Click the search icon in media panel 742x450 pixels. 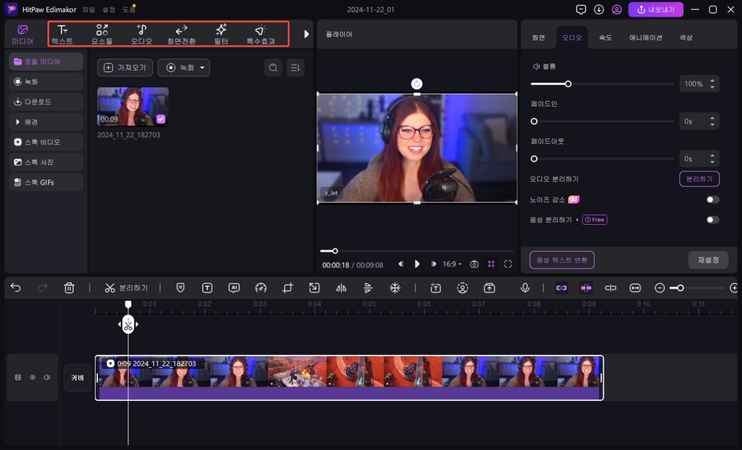[x=273, y=68]
